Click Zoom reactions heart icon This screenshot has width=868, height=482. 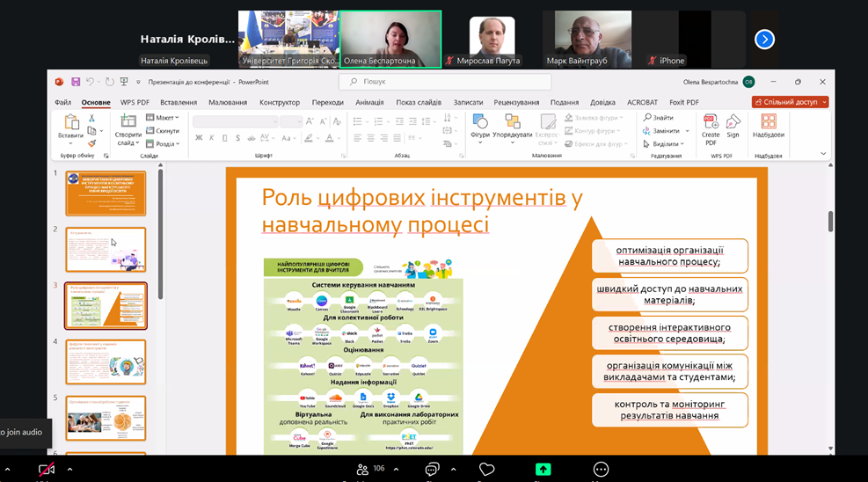click(487, 469)
